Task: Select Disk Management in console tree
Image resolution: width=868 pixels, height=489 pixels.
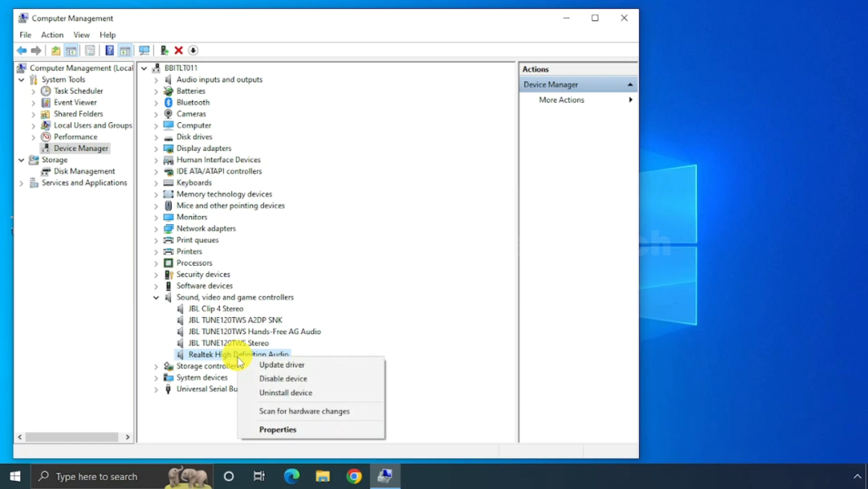Action: 84,171
